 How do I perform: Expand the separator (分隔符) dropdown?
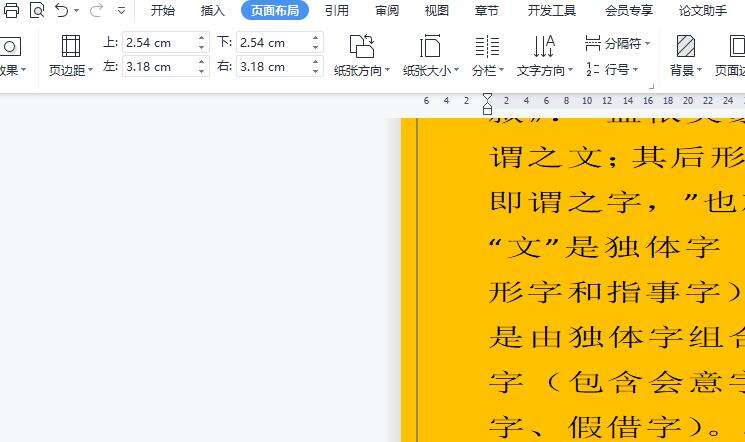tap(647, 44)
